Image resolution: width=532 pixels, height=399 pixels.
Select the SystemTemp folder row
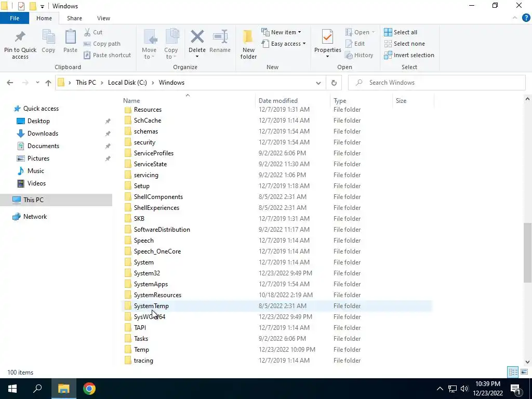pyautogui.click(x=277, y=305)
